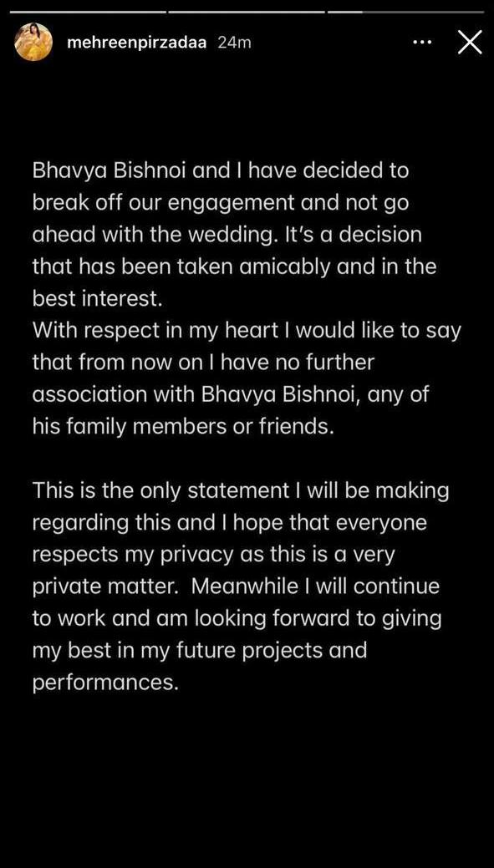Viewport: 494px width, 868px height.
Task: Expand the story options by tapping ellipsis
Action: [x=423, y=42]
